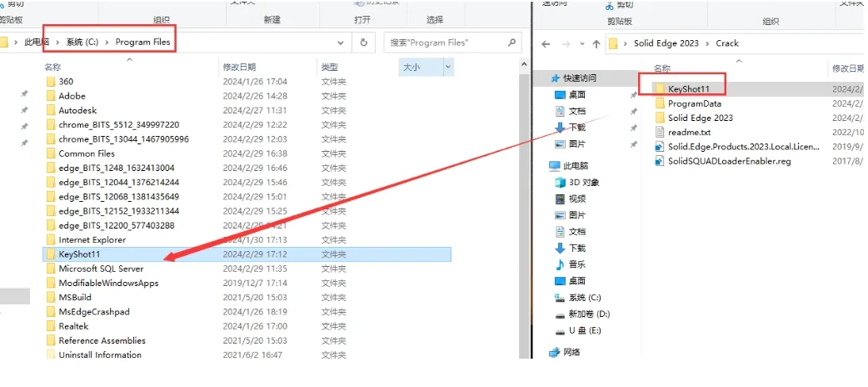Go back in the Crack window
The image size is (868, 387).
pyautogui.click(x=546, y=44)
